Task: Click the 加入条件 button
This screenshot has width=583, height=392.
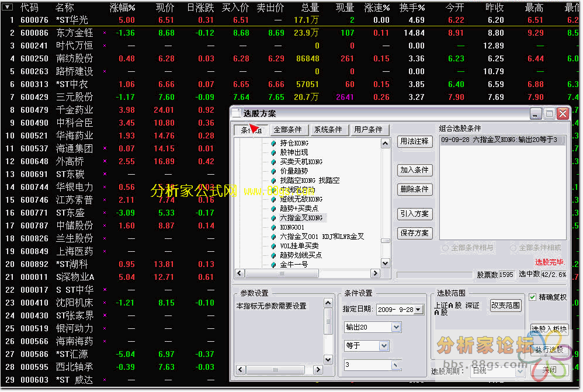Action: coord(415,170)
